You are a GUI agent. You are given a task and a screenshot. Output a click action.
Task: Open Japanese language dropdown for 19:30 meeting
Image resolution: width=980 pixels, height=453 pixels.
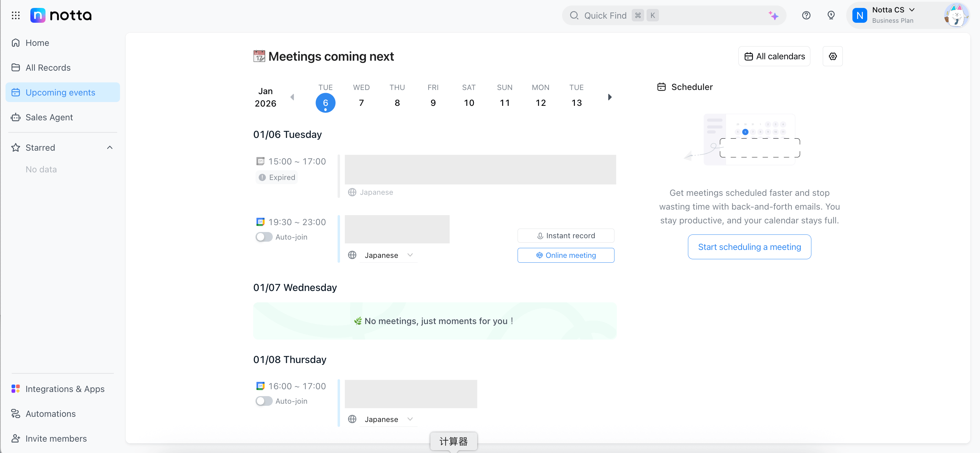pyautogui.click(x=388, y=255)
